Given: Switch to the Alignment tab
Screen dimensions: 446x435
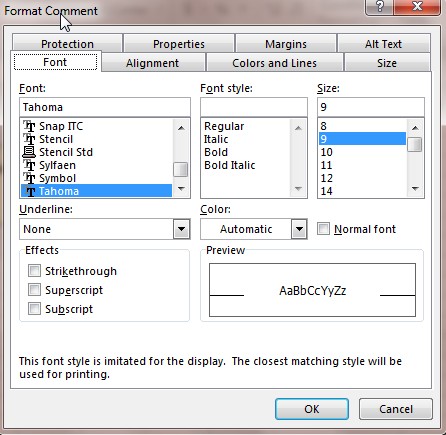Looking at the screenshot, I should [153, 63].
